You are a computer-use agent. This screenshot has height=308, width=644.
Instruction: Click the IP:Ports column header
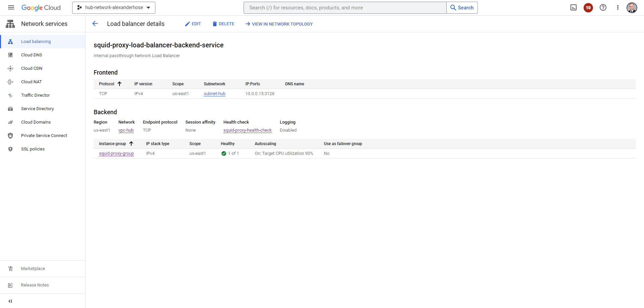pyautogui.click(x=253, y=84)
